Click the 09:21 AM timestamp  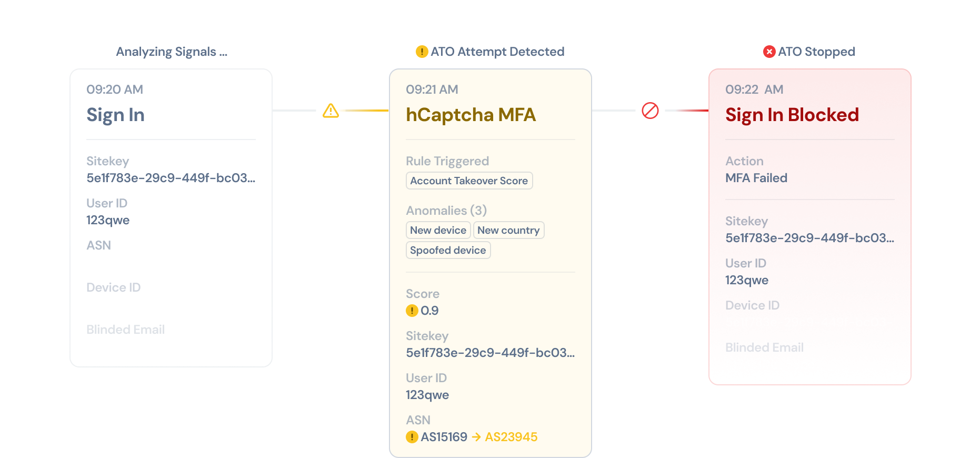432,89
